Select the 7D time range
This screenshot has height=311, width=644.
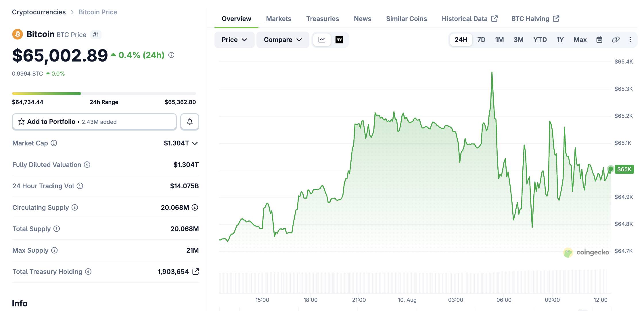[481, 40]
